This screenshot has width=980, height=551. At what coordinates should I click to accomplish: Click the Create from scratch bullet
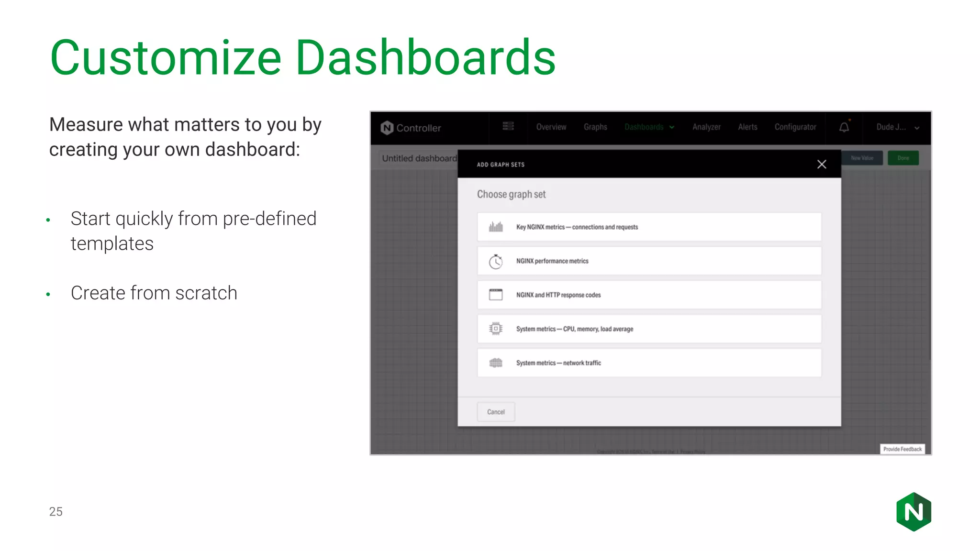pos(154,293)
